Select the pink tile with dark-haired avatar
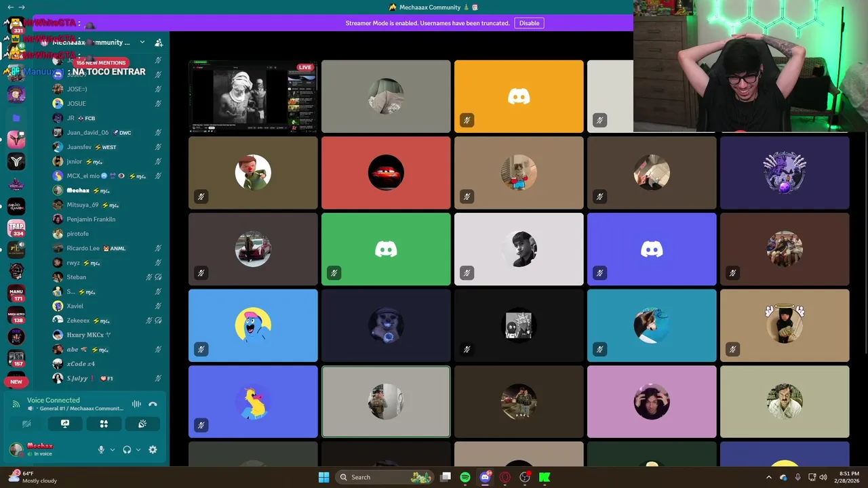This screenshot has width=868, height=488. pyautogui.click(x=652, y=402)
